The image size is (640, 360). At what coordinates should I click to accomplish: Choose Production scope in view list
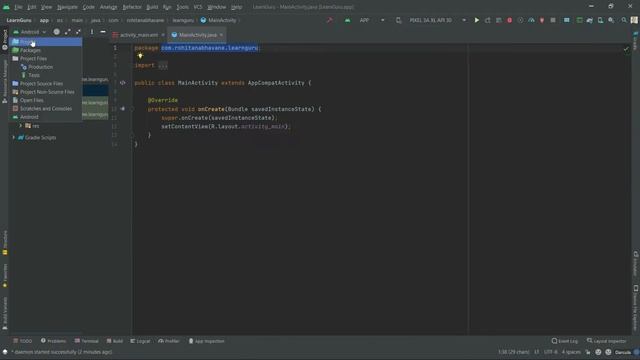click(x=45, y=67)
